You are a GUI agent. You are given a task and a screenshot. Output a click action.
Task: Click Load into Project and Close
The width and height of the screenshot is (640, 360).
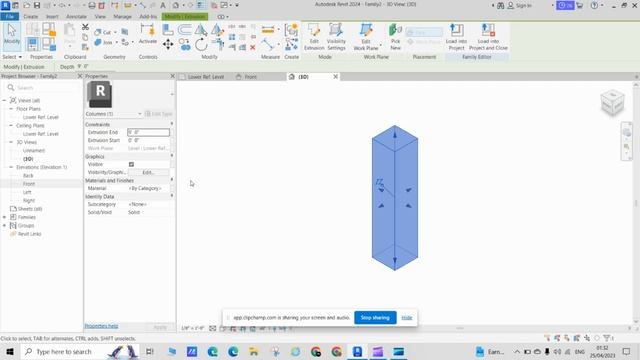tap(488, 36)
